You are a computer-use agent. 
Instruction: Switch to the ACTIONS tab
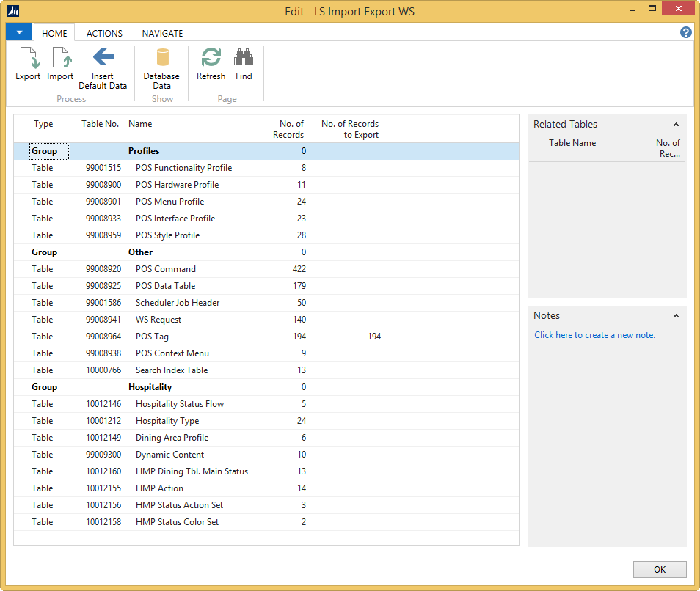tap(104, 33)
